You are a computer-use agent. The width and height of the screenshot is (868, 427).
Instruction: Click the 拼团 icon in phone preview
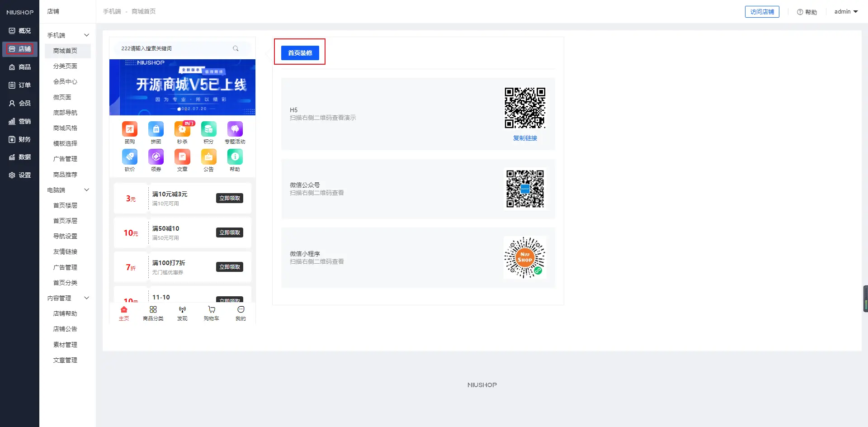coord(156,129)
